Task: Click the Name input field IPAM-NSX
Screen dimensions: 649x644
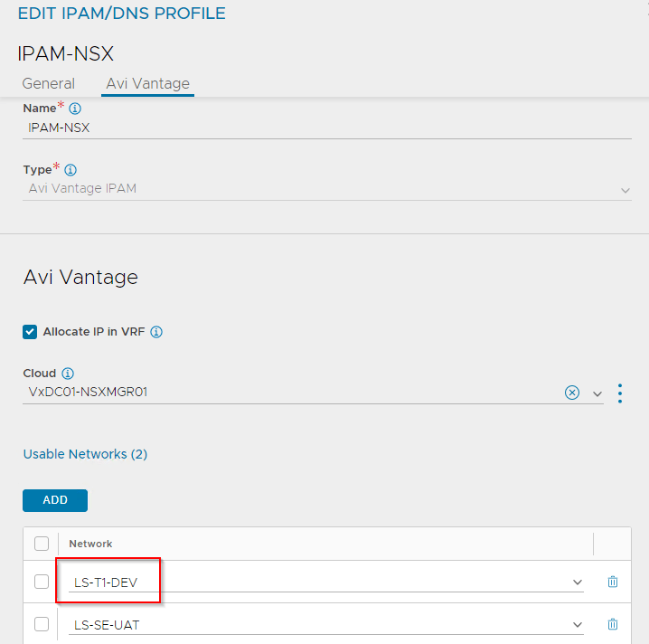Action: [x=327, y=128]
